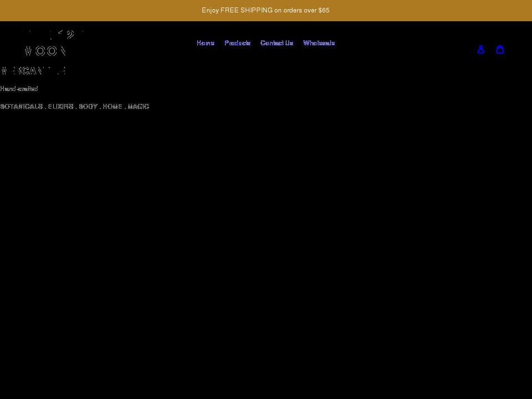The width and height of the screenshot is (532, 399).
Task: Open the account login icon
Action: [x=481, y=49]
